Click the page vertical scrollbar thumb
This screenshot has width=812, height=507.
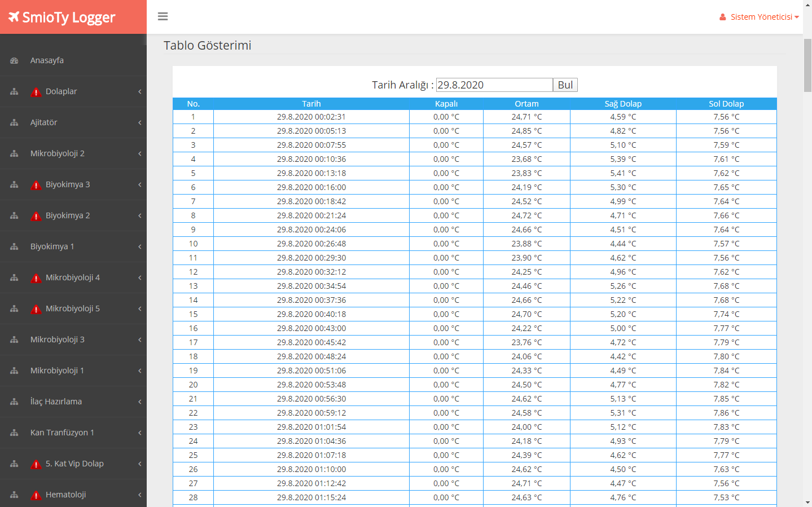click(807, 65)
